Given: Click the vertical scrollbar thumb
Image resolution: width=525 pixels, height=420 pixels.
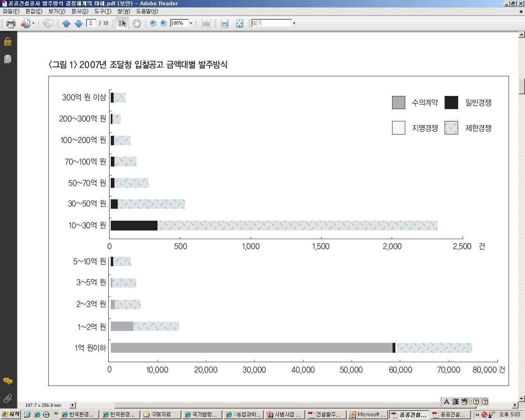Looking at the screenshot, I should click(x=522, y=86).
